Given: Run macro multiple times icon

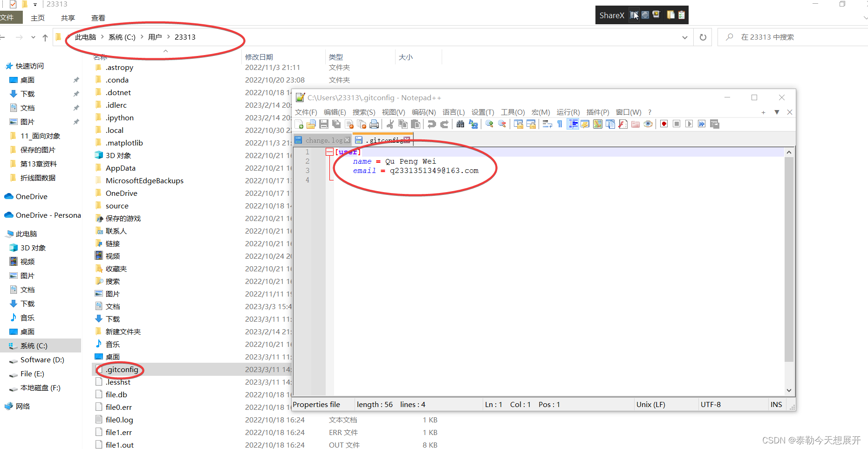Looking at the screenshot, I should (702, 124).
